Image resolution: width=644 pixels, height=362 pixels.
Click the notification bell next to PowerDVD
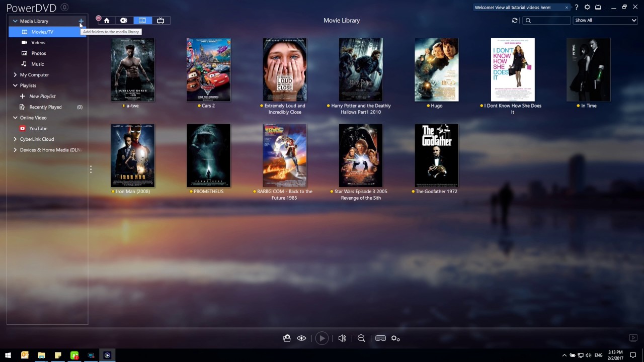tap(64, 7)
